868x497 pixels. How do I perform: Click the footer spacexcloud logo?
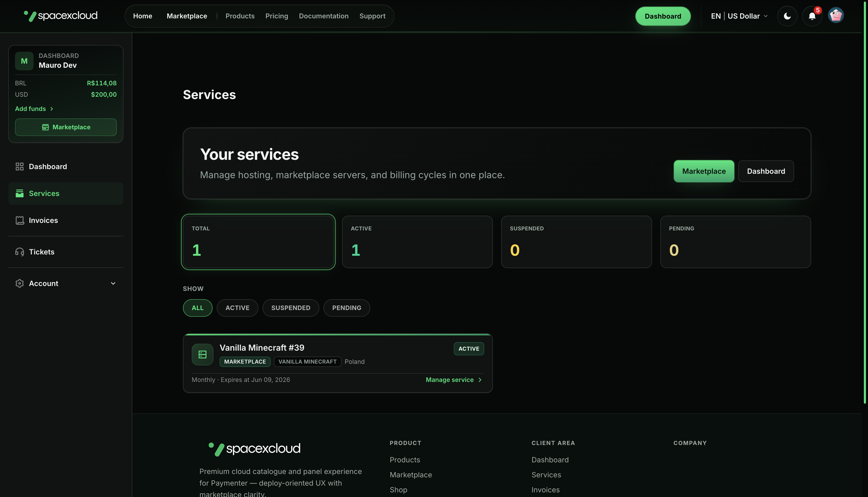coord(254,449)
